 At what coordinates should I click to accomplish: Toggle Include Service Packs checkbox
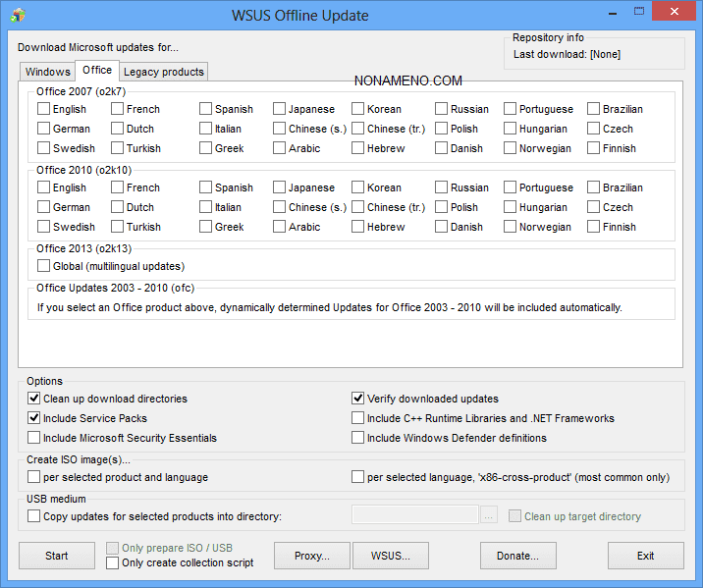pos(35,418)
